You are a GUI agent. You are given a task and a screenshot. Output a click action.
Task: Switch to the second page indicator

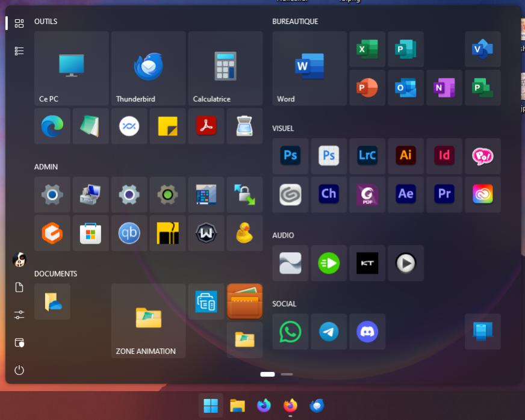[287, 374]
